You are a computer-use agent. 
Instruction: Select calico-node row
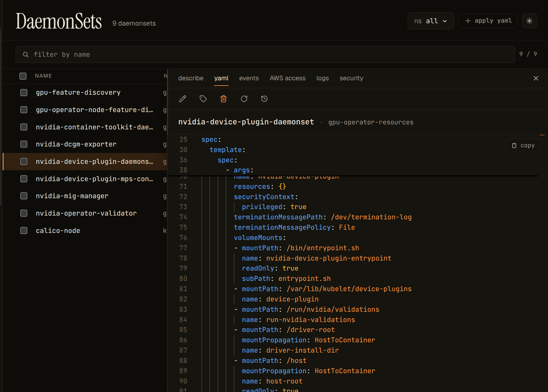tap(85, 231)
